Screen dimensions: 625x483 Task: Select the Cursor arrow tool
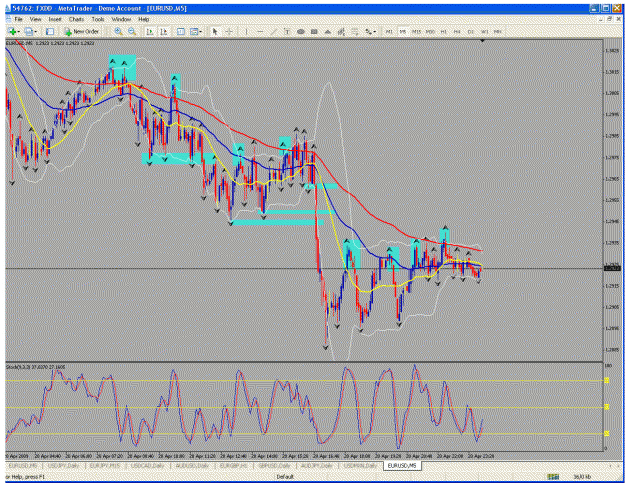click(215, 31)
